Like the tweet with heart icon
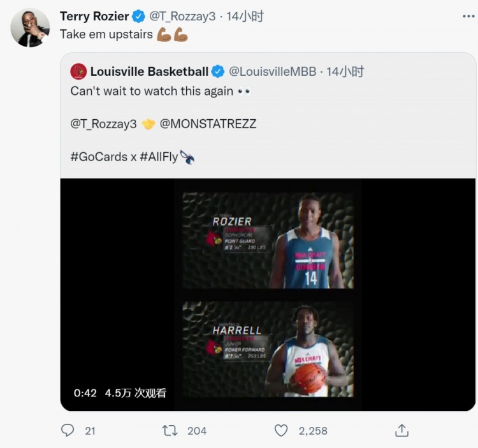 click(x=281, y=431)
